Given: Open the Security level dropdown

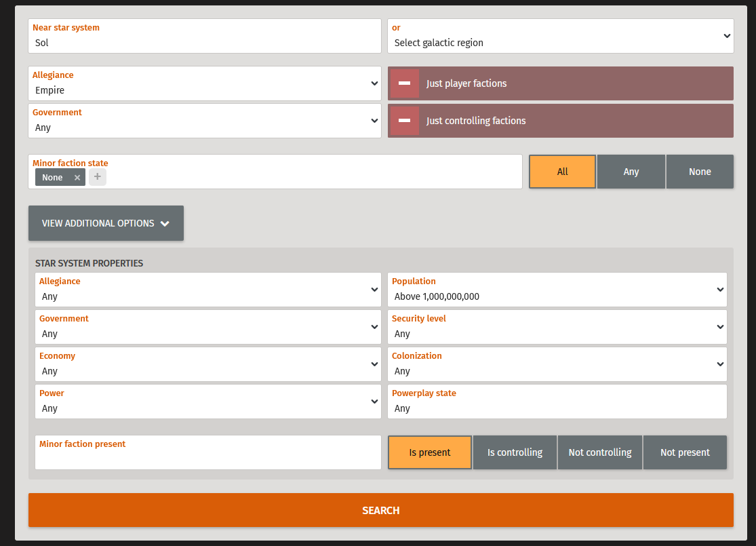Looking at the screenshot, I should coord(557,327).
